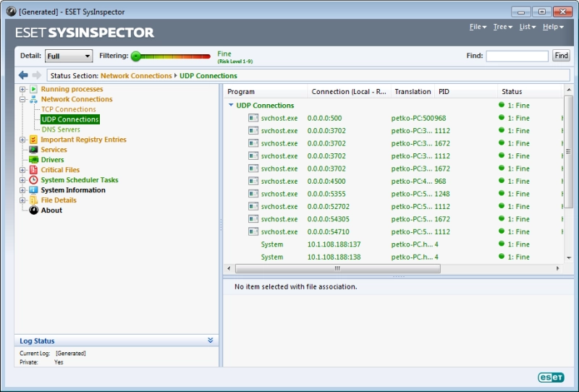
Task: Expand the Critical Files node
Action: tap(22, 170)
